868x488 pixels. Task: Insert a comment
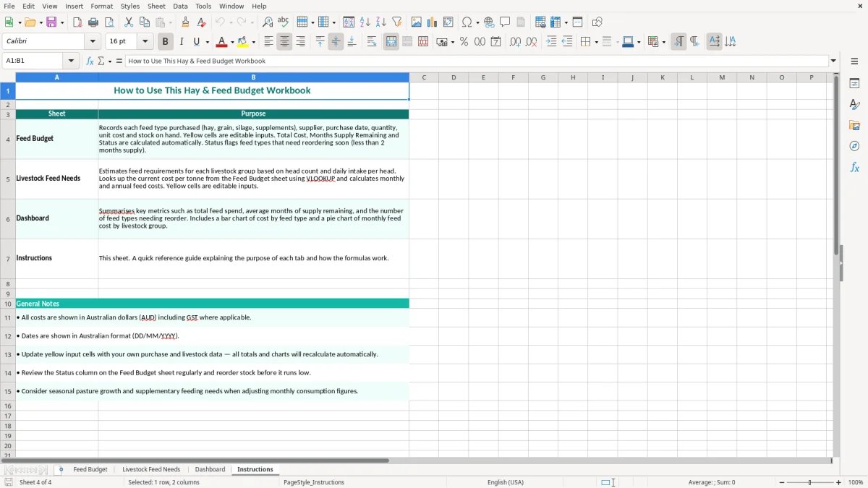coord(505,22)
